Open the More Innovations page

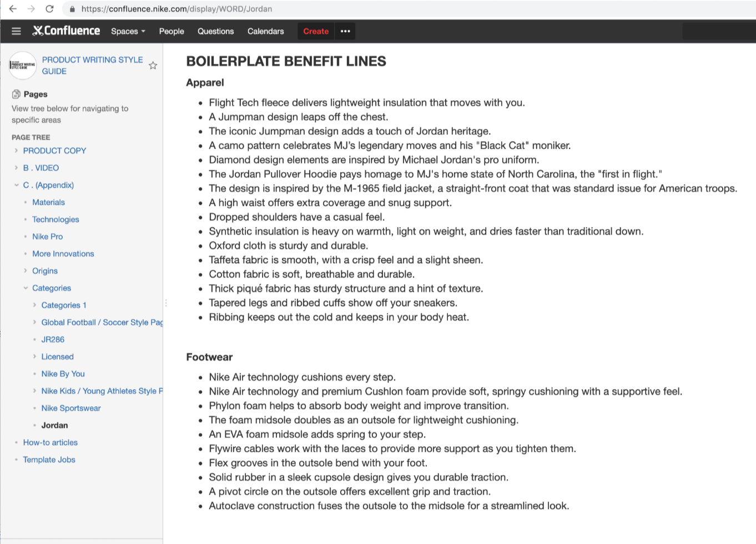[x=63, y=254]
